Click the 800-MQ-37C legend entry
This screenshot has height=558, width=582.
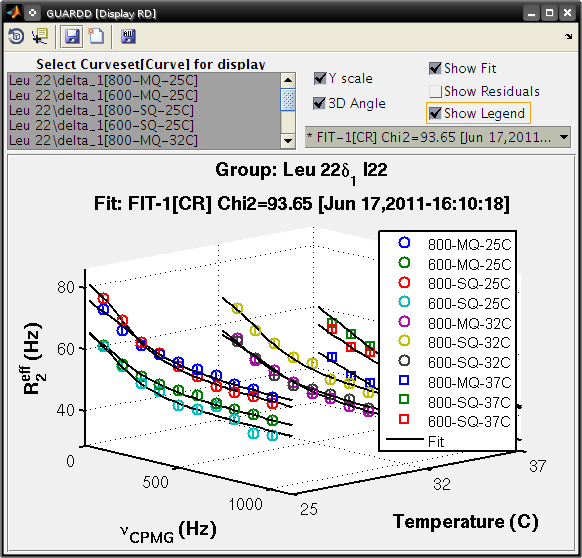[x=455, y=382]
